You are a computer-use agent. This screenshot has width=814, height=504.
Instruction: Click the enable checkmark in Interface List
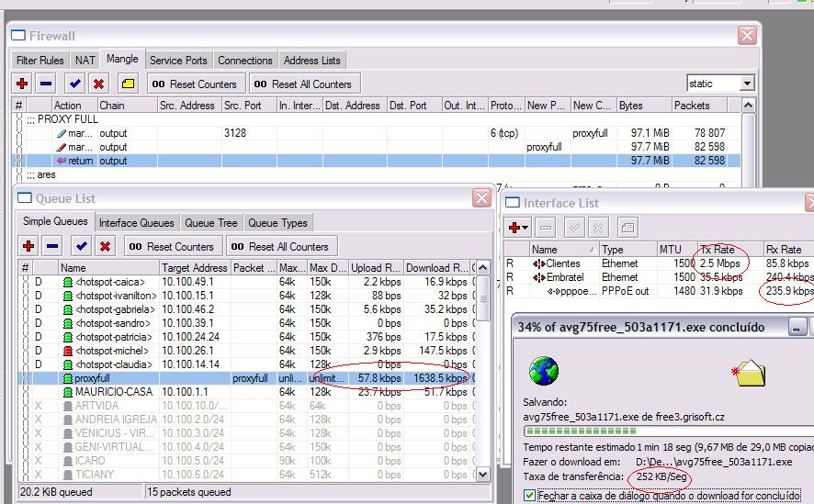[x=575, y=227]
